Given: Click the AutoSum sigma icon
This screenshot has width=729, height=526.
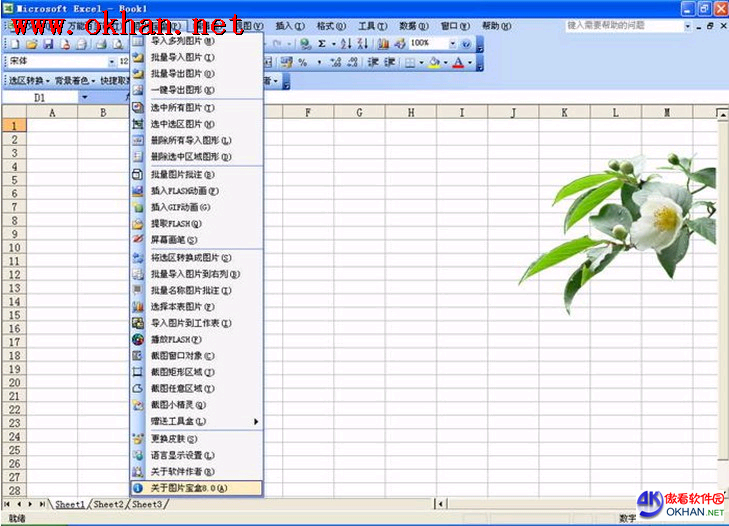Looking at the screenshot, I should 321,44.
